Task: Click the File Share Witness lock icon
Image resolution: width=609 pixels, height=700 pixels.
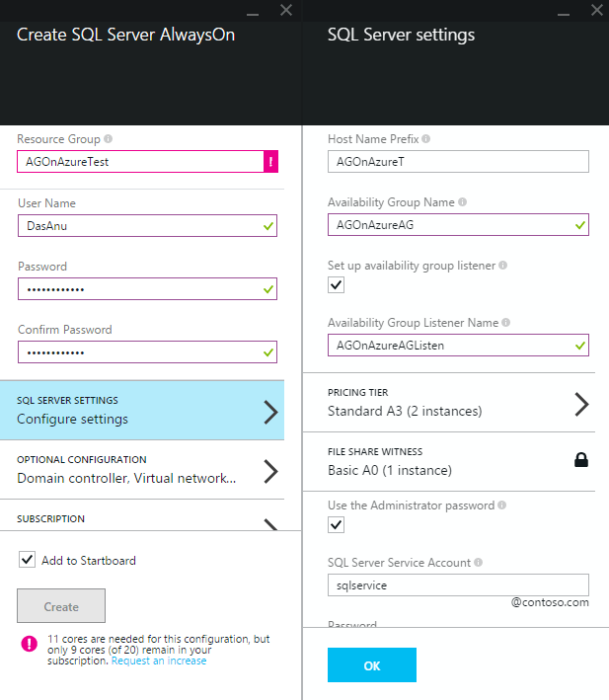Action: [581, 460]
